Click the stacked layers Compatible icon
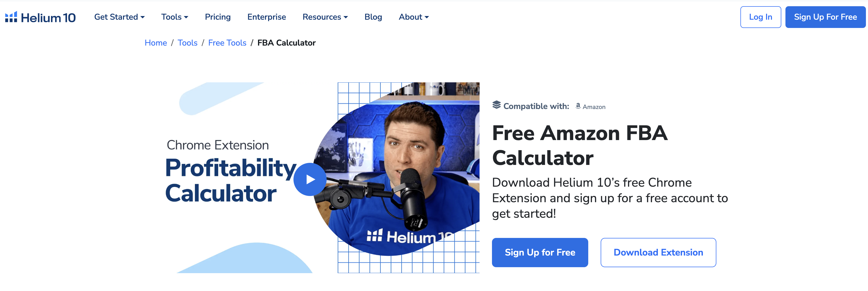Viewport: 868px width, 291px height. click(x=496, y=105)
